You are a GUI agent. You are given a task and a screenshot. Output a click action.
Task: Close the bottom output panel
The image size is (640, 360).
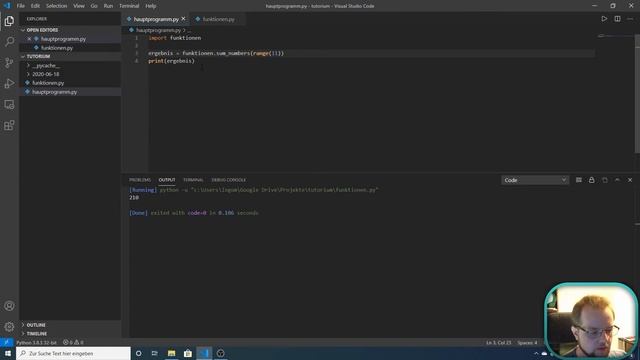point(630,180)
